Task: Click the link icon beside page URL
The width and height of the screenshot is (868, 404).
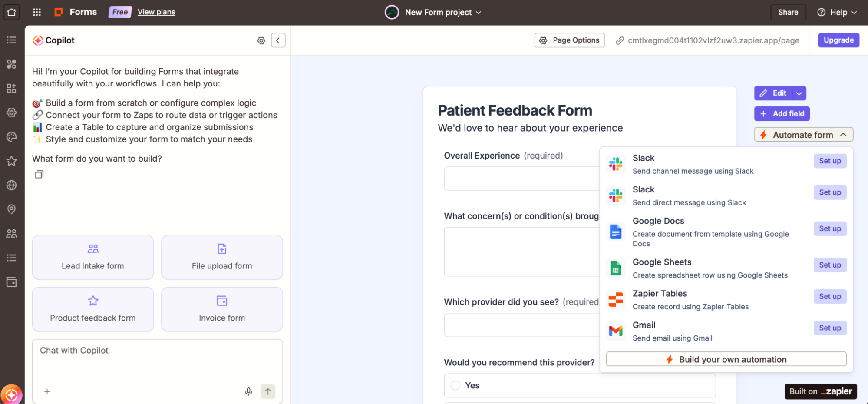Action: (x=620, y=40)
